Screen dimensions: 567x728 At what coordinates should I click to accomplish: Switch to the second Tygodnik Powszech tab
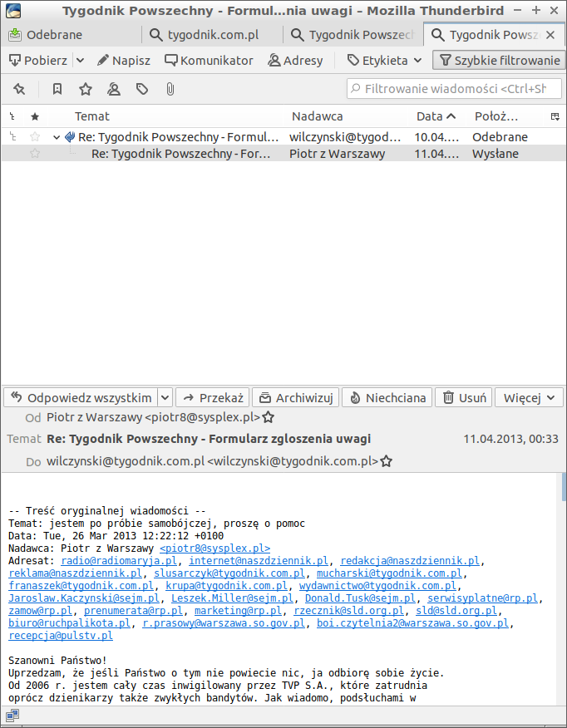coord(353,35)
